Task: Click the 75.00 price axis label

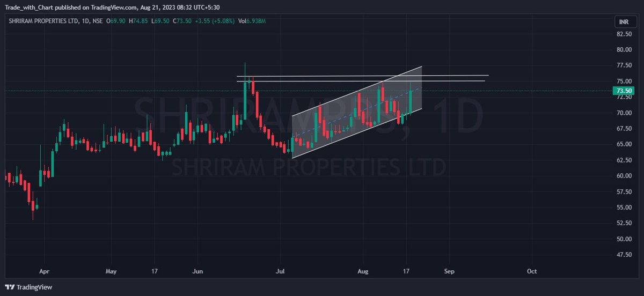Action: 623,82
